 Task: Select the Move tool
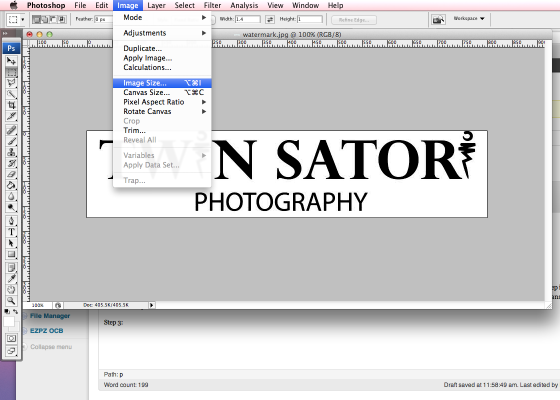tap(11, 61)
